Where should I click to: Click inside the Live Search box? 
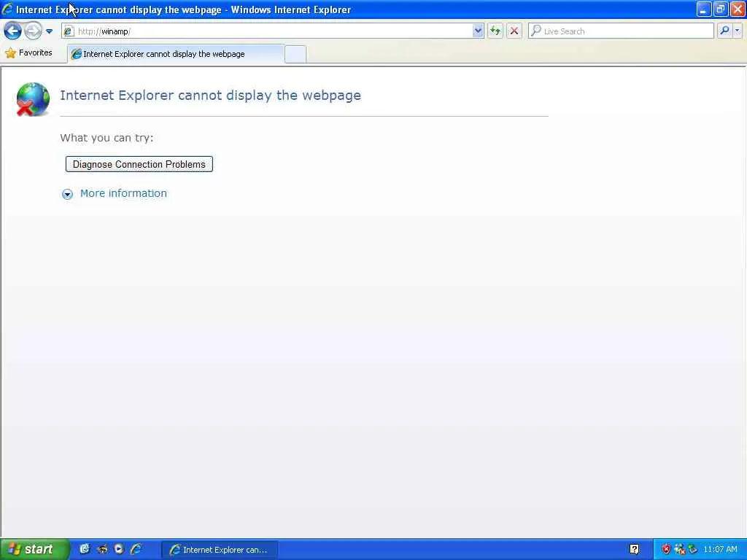point(621,31)
